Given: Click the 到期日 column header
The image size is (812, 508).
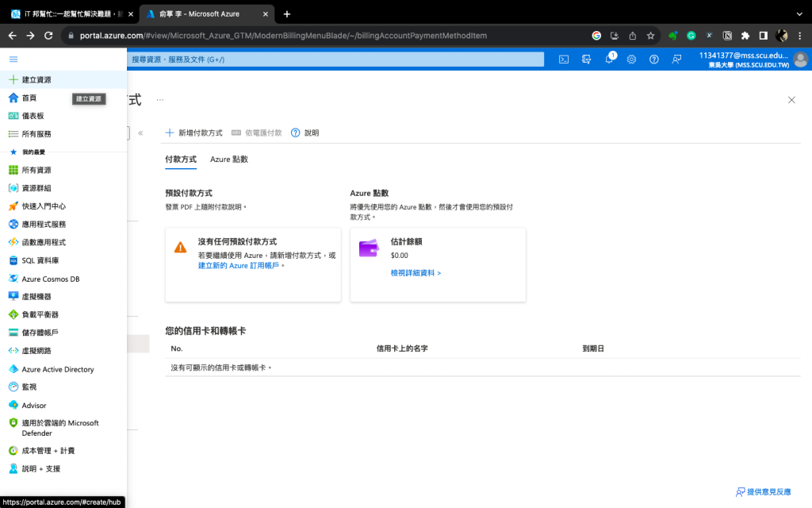Looking at the screenshot, I should point(593,349).
